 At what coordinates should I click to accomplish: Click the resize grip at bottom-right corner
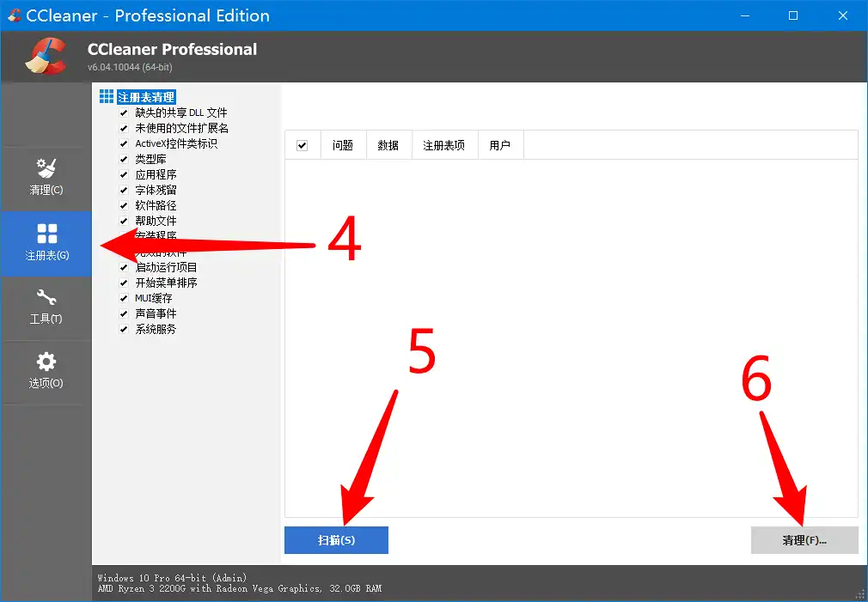click(860, 594)
